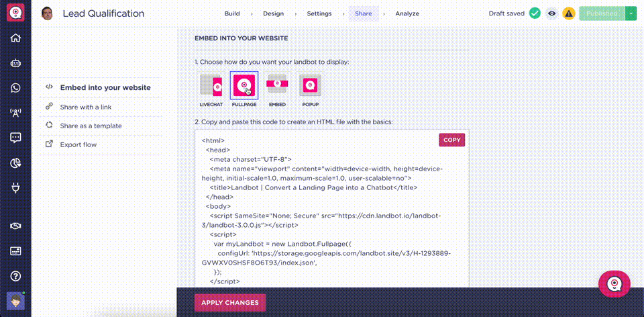Open the analytics pie chart icon

(x=15, y=163)
